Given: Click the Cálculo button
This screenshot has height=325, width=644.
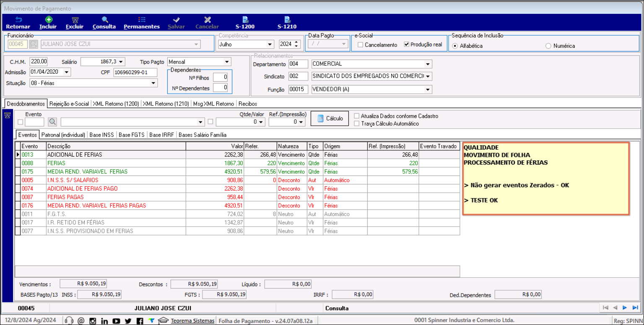Looking at the screenshot, I should [x=330, y=119].
